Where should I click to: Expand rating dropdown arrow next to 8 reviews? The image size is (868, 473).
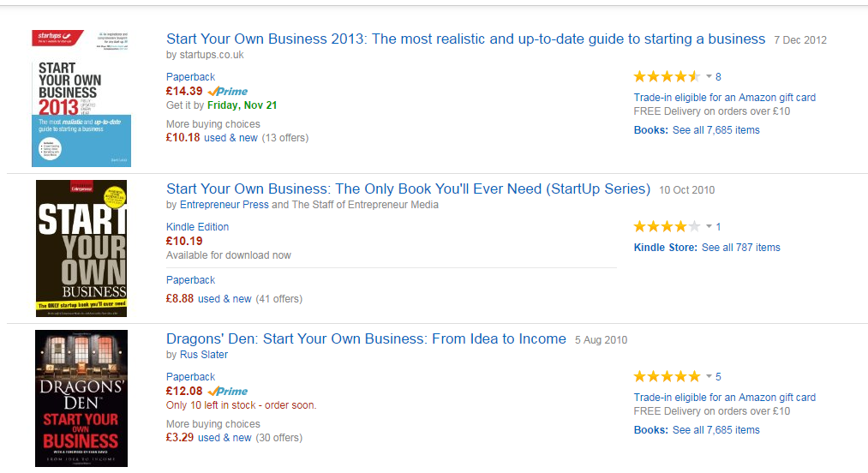pyautogui.click(x=709, y=76)
